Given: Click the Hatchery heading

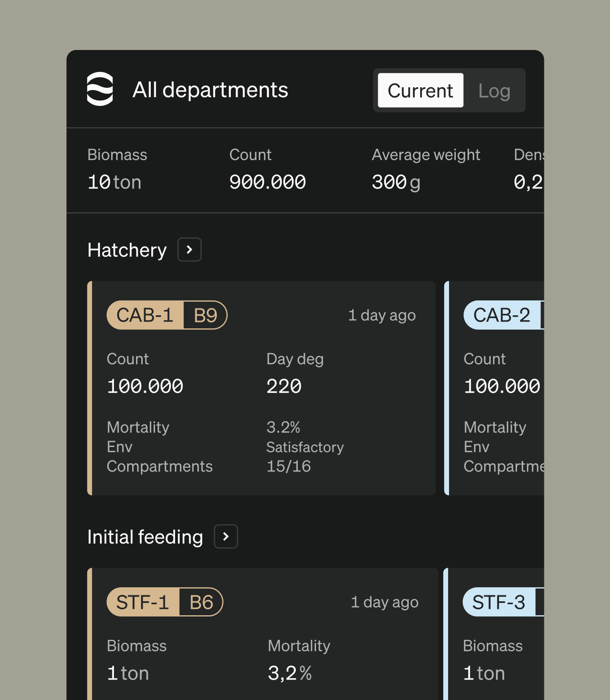Looking at the screenshot, I should (127, 250).
